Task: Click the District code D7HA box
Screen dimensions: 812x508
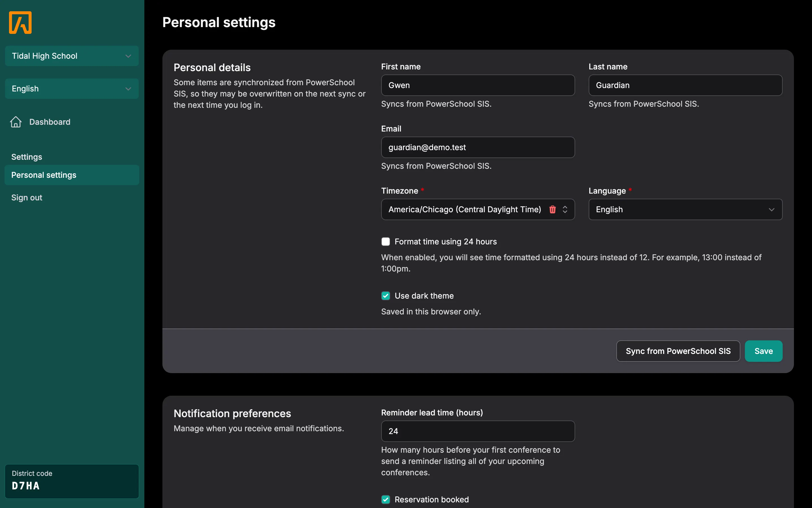Action: pos(72,481)
